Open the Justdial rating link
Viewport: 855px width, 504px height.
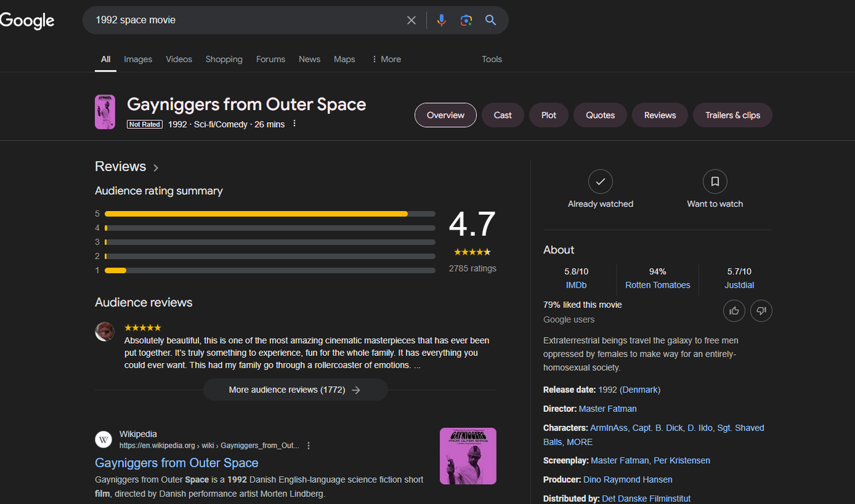pyautogui.click(x=739, y=285)
